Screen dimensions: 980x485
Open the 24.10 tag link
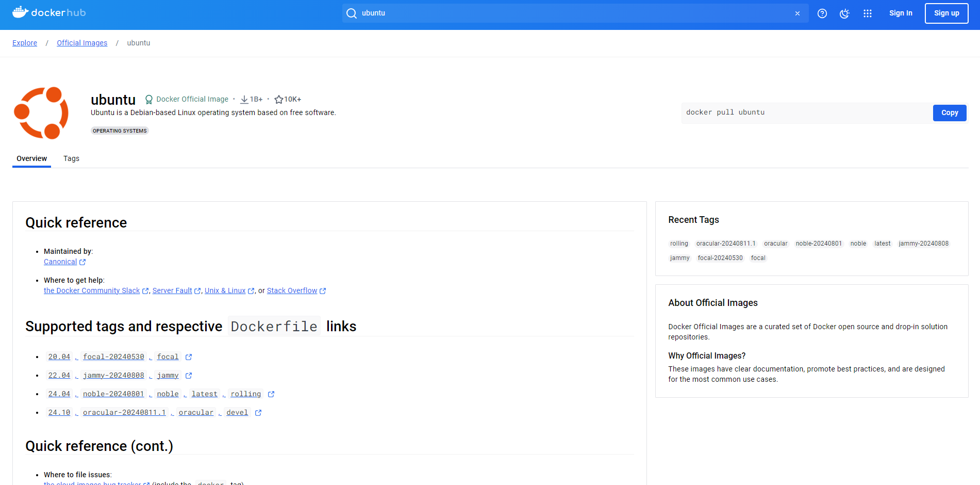[x=59, y=413]
